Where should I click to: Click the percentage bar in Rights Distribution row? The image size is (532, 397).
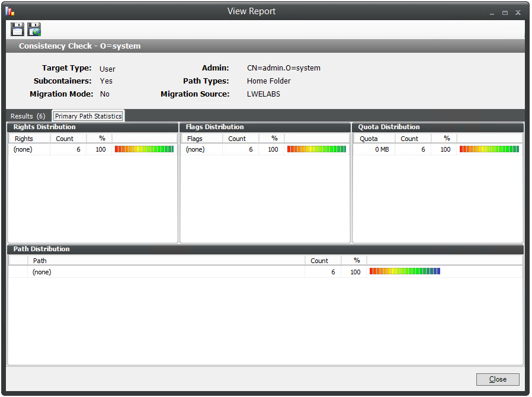144,149
